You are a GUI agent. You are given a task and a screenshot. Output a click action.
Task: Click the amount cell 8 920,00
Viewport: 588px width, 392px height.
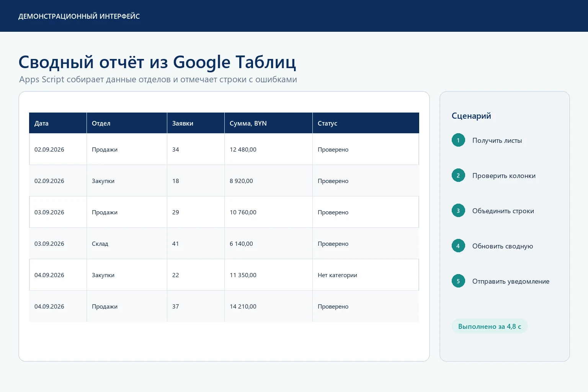coord(268,181)
